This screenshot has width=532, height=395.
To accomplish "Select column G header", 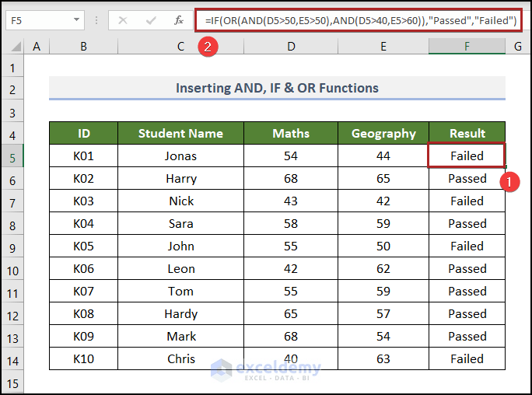I will click(518, 47).
